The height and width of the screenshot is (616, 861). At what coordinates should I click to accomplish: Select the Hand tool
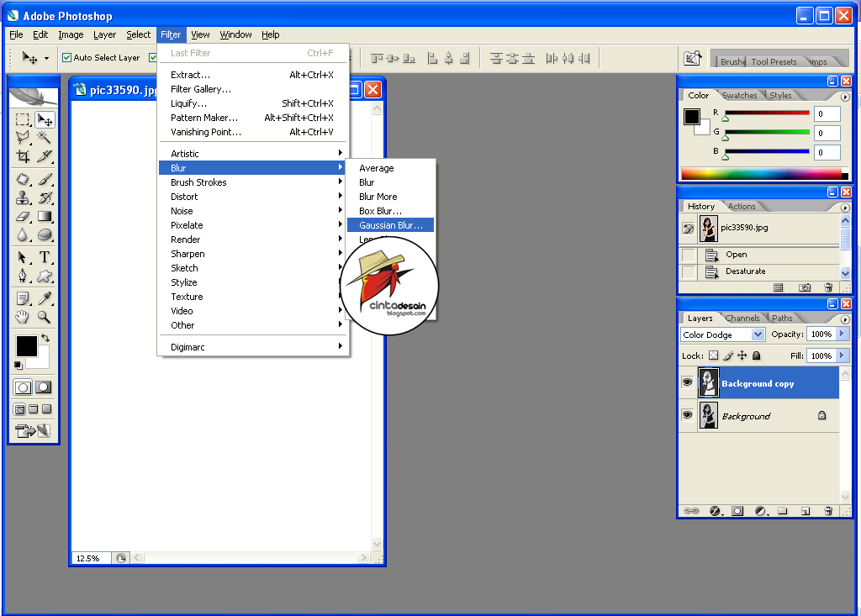[23, 317]
